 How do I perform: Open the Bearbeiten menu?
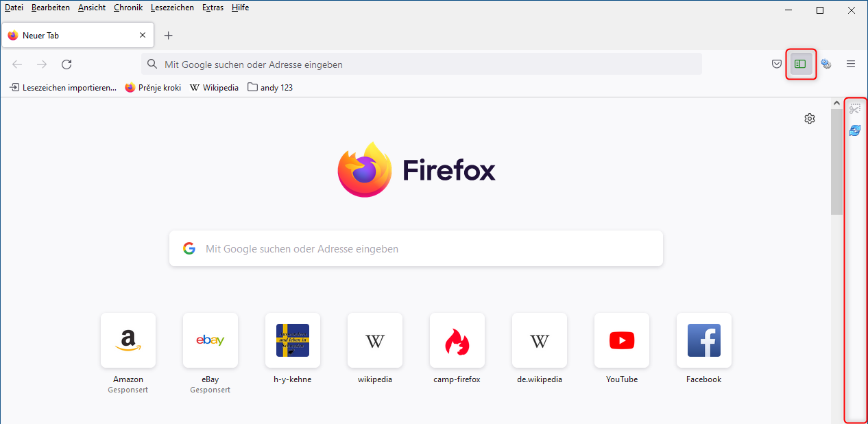[x=51, y=8]
